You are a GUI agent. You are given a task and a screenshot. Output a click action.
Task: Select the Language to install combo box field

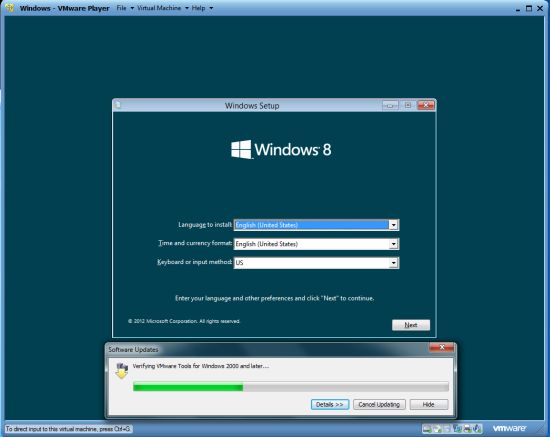[x=316, y=225]
